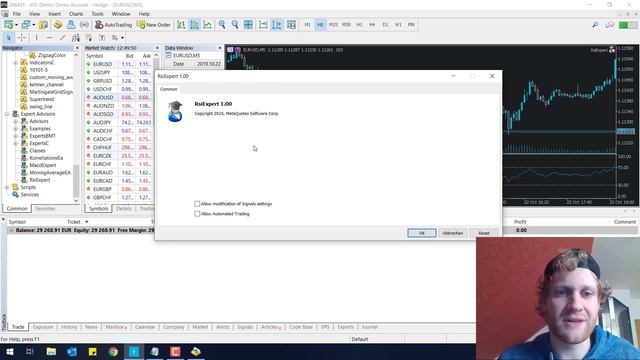This screenshot has height=360, width=640.
Task: Click the tile windows grid icon
Action: point(248,25)
